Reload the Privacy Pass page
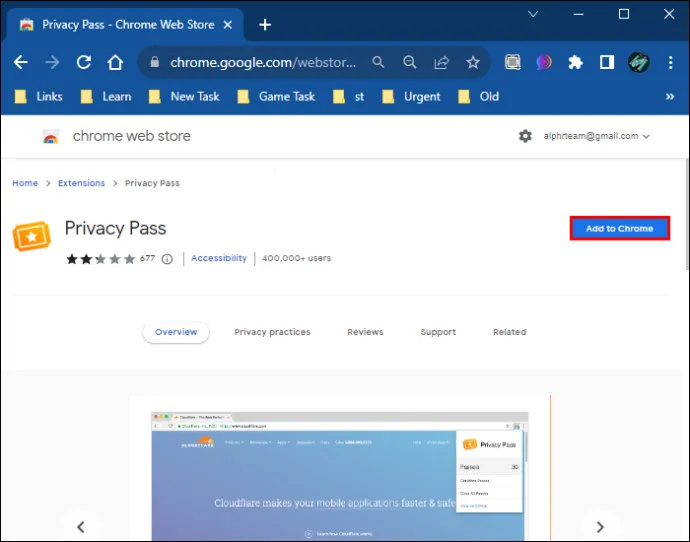690x542 pixels. point(84,62)
